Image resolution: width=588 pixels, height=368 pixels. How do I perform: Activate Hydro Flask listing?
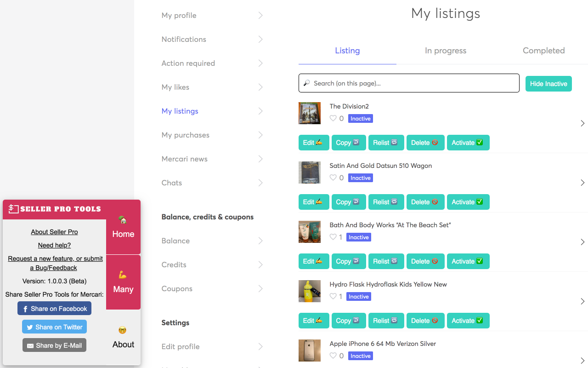[x=468, y=321]
